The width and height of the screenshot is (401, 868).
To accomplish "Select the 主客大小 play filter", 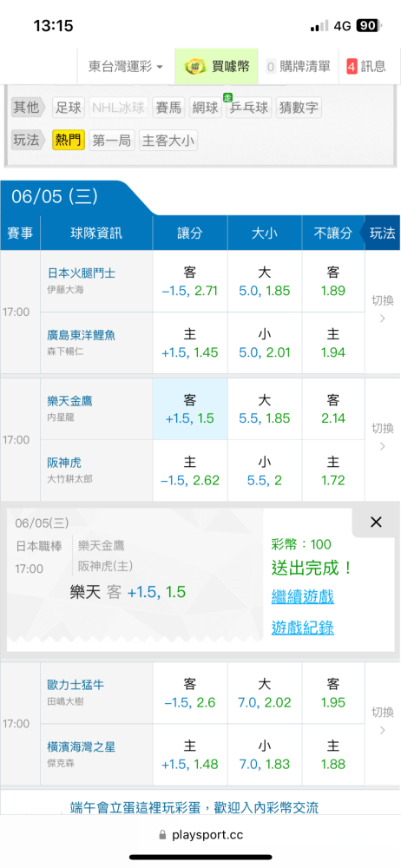I will [168, 141].
